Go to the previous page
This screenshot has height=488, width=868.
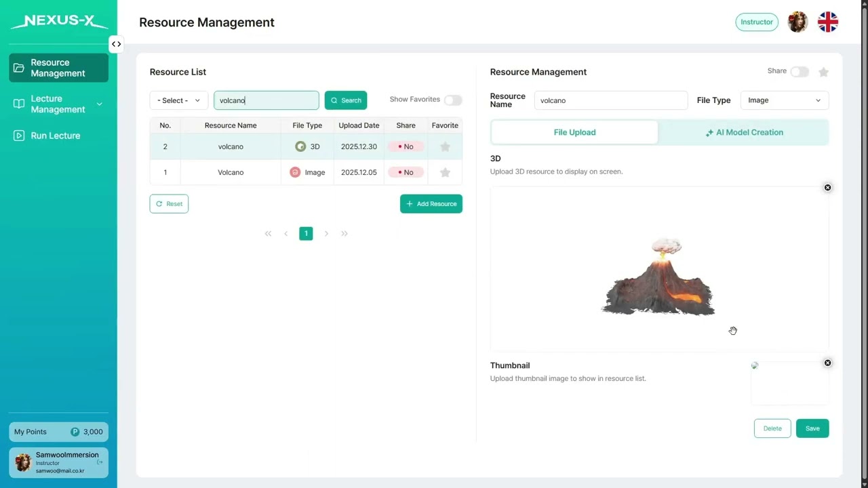285,233
